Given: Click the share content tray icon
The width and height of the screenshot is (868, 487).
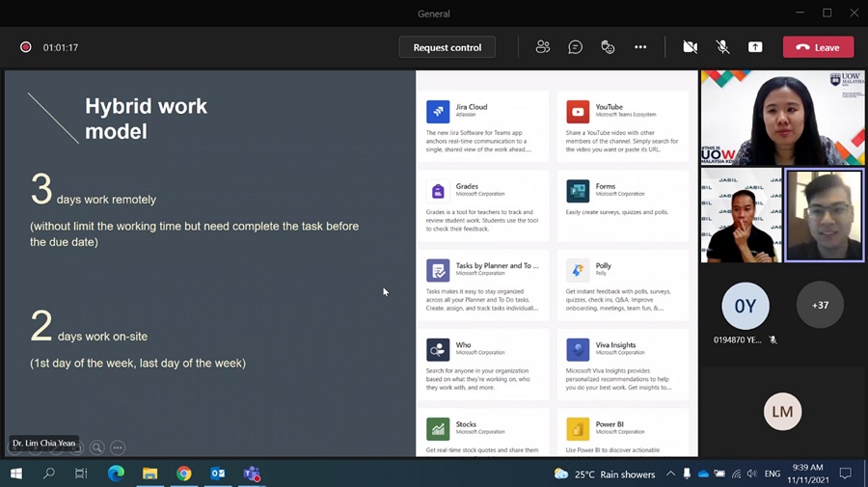Looking at the screenshot, I should [755, 47].
